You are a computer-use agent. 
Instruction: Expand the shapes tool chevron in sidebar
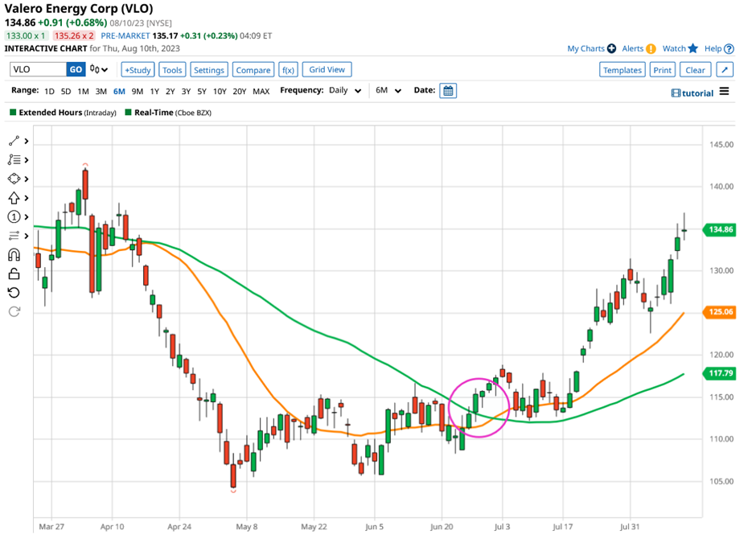pyautogui.click(x=25, y=179)
